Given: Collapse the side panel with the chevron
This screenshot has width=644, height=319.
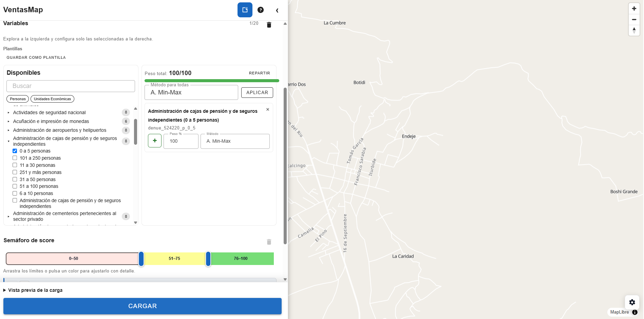Looking at the screenshot, I should click(277, 10).
